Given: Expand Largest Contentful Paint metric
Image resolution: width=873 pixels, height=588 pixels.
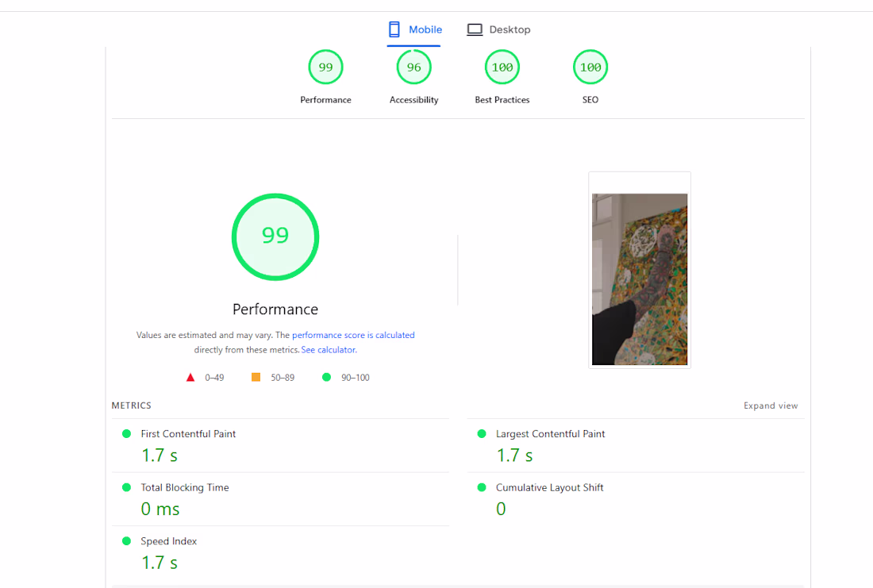Looking at the screenshot, I should click(550, 434).
